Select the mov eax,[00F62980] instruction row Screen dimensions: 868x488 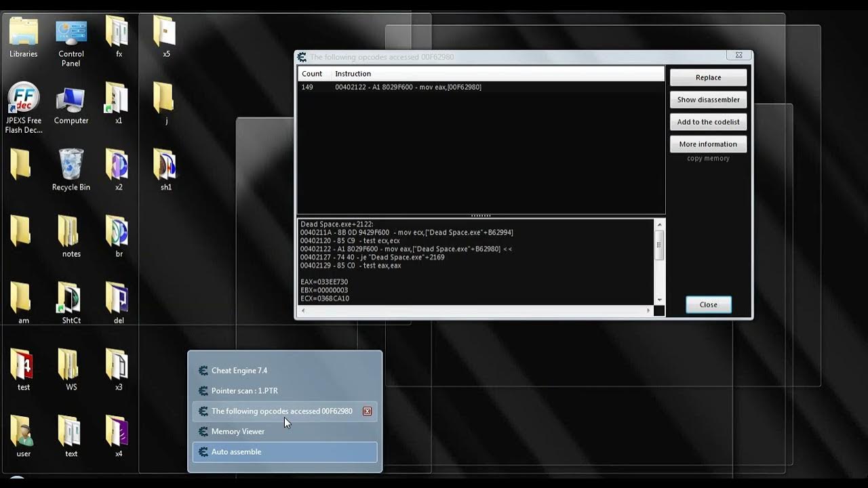[x=481, y=87]
